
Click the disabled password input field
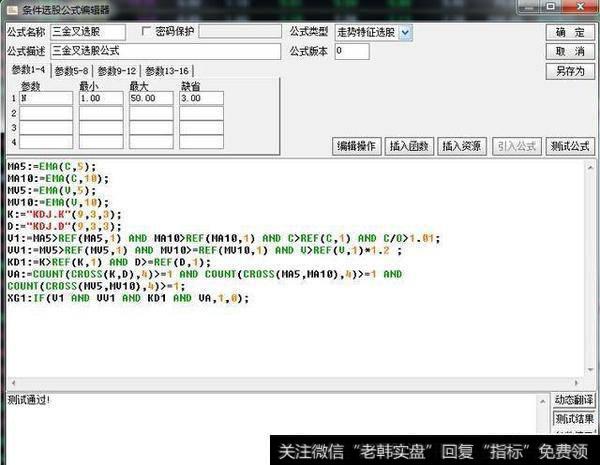(x=240, y=31)
